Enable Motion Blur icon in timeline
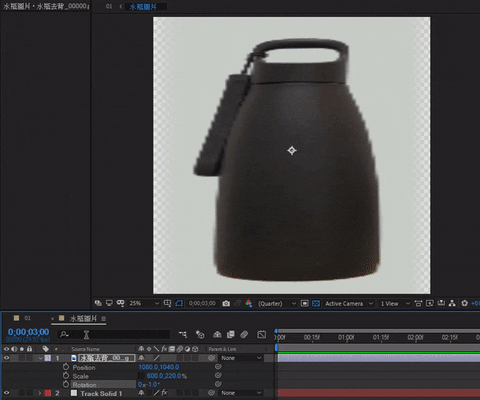480x400 pixels. [244, 334]
